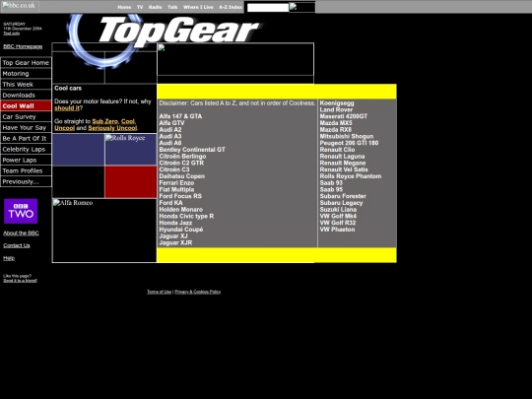
Task: Follow the BBC Homepage link
Action: (23, 46)
